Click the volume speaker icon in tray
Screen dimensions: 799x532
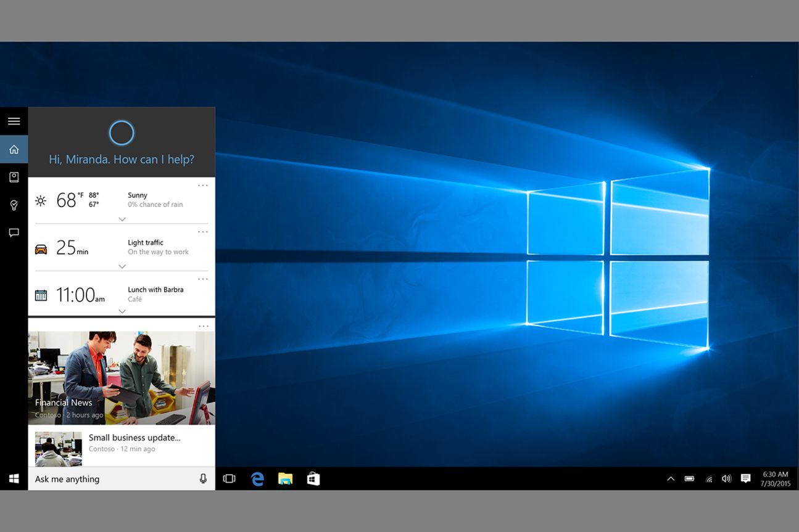pos(727,479)
